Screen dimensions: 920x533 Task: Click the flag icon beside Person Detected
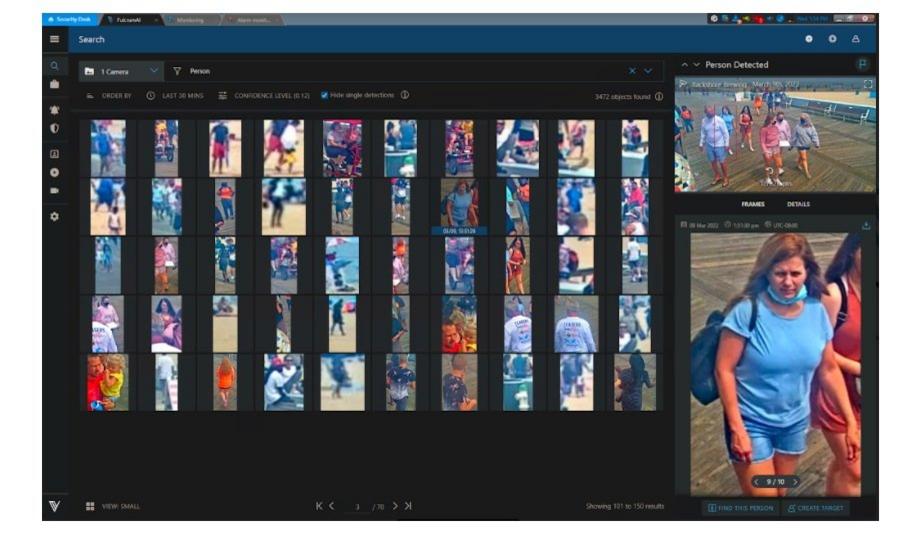(862, 64)
